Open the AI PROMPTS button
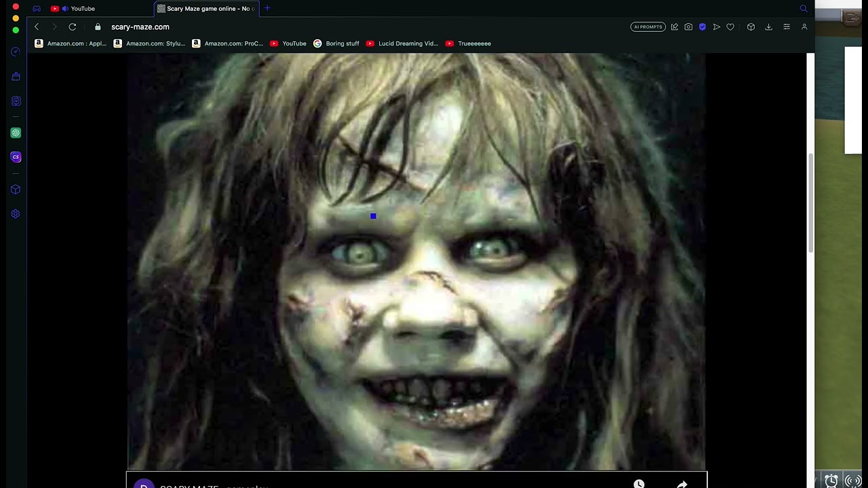The height and width of the screenshot is (488, 868). tap(648, 27)
